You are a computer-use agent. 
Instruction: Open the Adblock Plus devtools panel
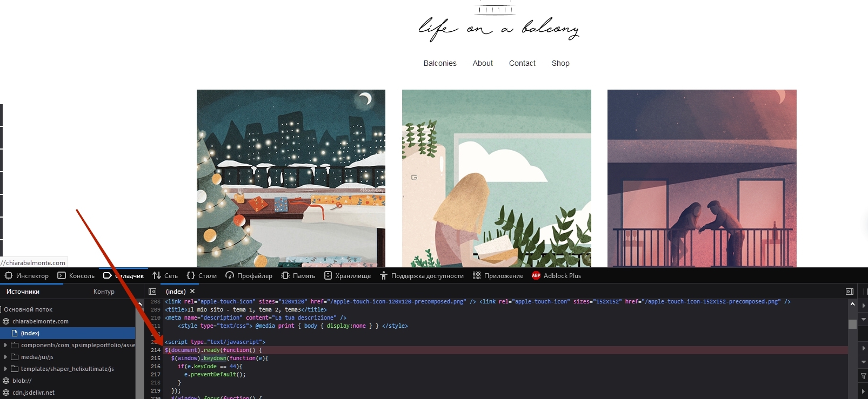[x=556, y=276]
